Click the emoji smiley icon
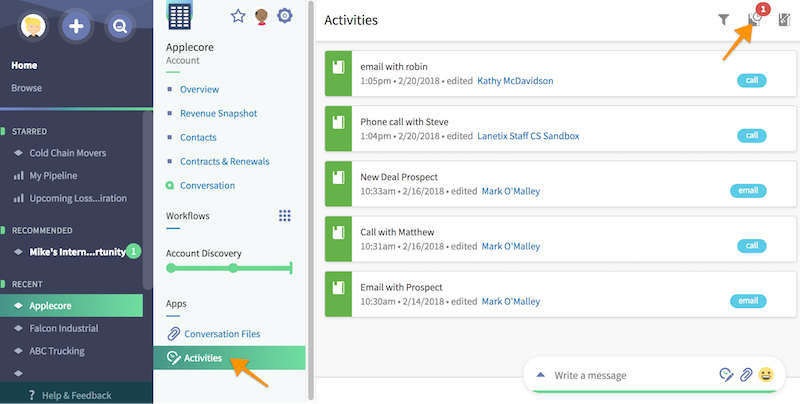Viewport: 800px width, 404px height. pyautogui.click(x=766, y=375)
